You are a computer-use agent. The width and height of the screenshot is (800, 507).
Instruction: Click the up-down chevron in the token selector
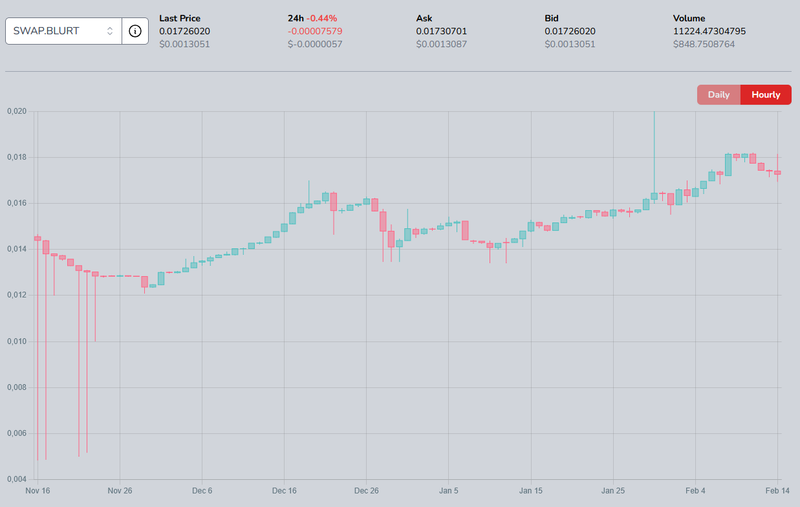point(110,31)
